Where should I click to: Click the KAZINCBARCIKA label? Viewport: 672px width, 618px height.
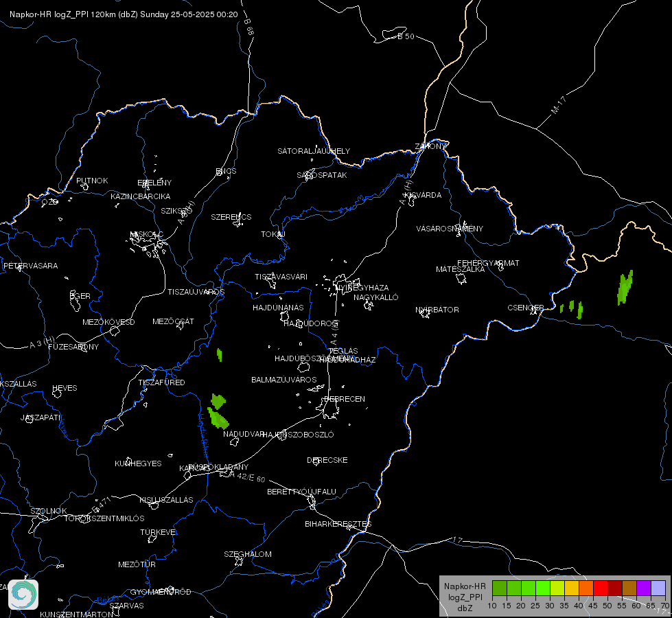tap(141, 196)
